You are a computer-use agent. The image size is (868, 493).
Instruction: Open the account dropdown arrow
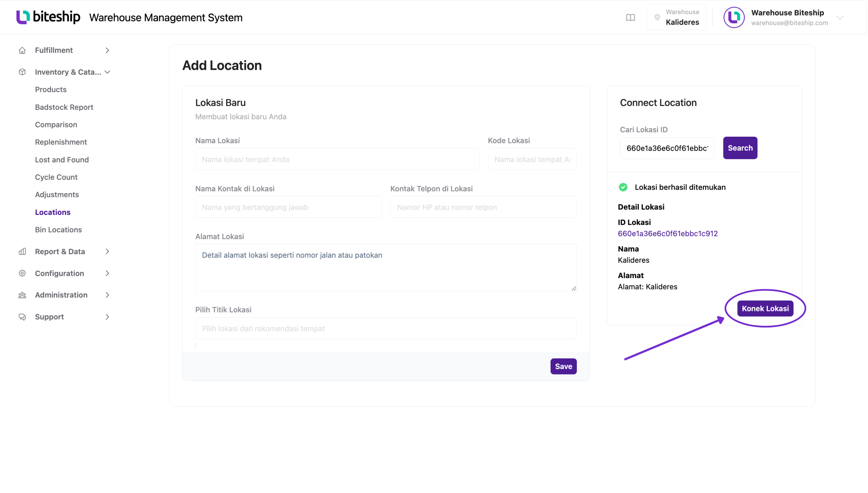[x=840, y=18]
